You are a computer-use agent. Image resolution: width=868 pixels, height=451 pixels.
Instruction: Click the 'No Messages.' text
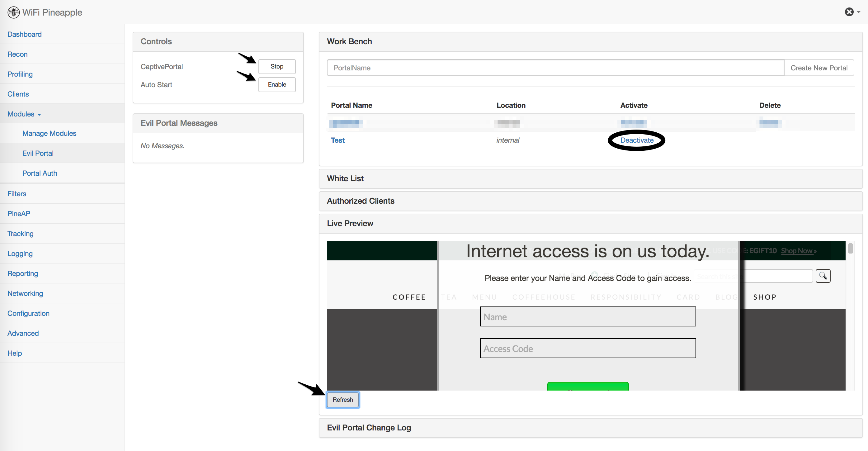click(163, 146)
